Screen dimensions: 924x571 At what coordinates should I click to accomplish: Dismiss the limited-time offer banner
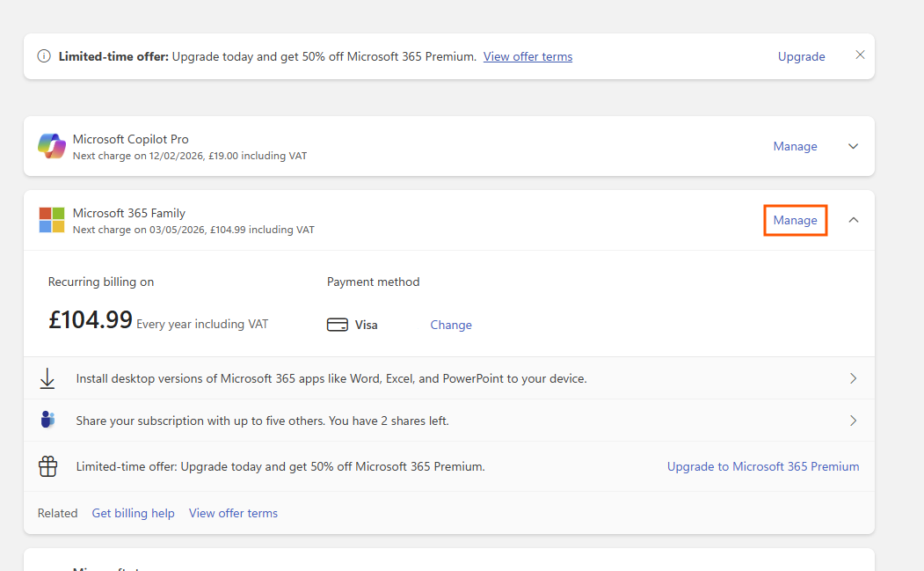point(860,55)
